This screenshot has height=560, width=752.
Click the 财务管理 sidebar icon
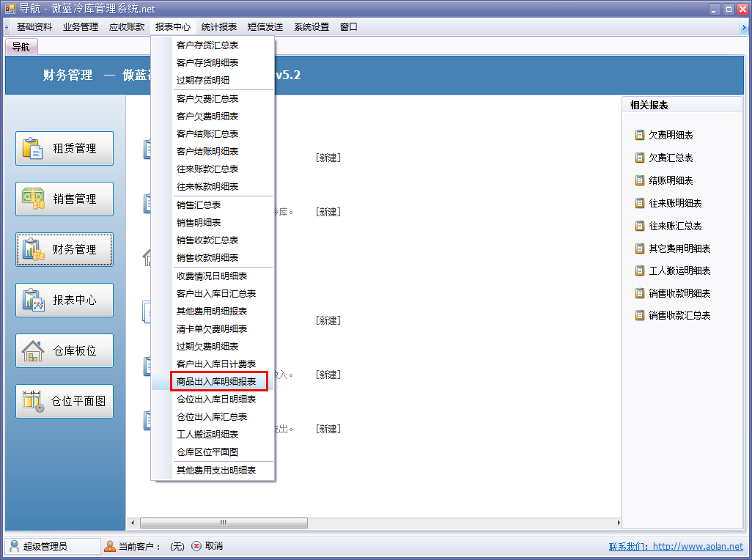point(64,249)
